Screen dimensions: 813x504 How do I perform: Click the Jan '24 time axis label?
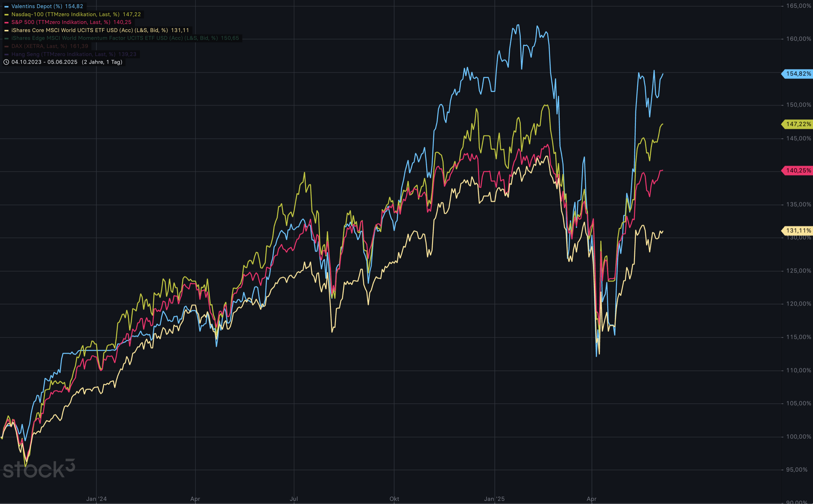pyautogui.click(x=96, y=499)
